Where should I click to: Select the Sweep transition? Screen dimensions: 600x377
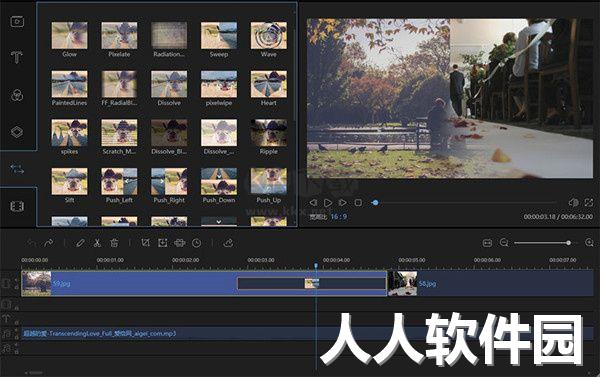pos(218,36)
